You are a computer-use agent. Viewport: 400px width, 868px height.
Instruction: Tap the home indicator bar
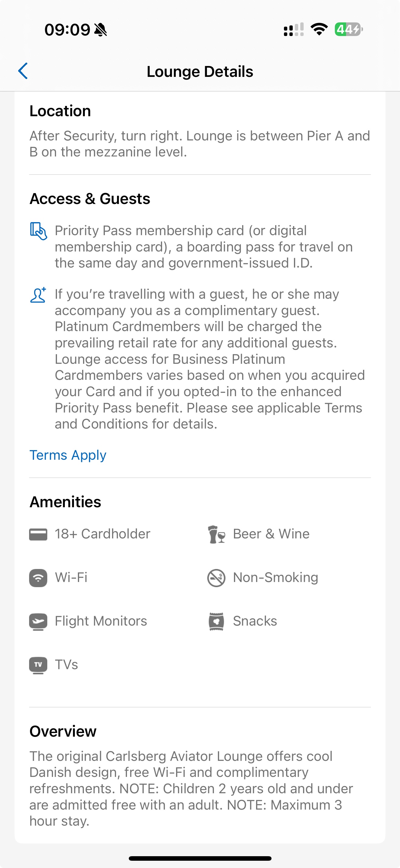[200, 858]
